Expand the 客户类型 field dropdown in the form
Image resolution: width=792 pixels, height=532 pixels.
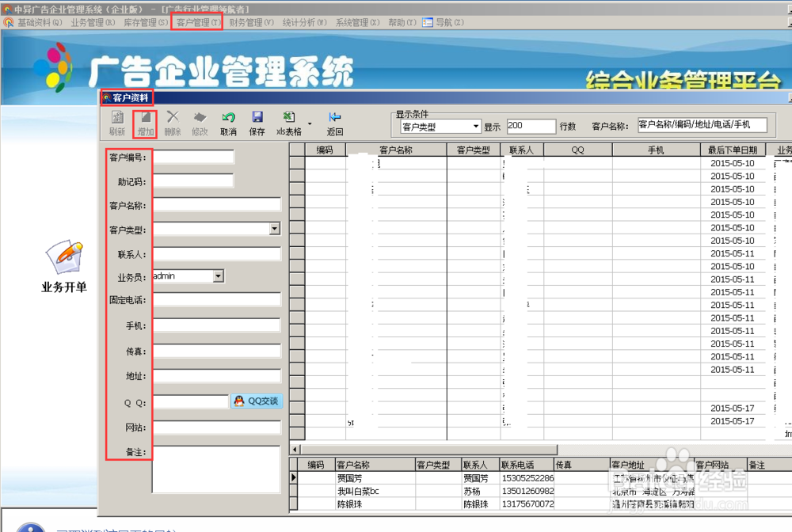pos(273,229)
